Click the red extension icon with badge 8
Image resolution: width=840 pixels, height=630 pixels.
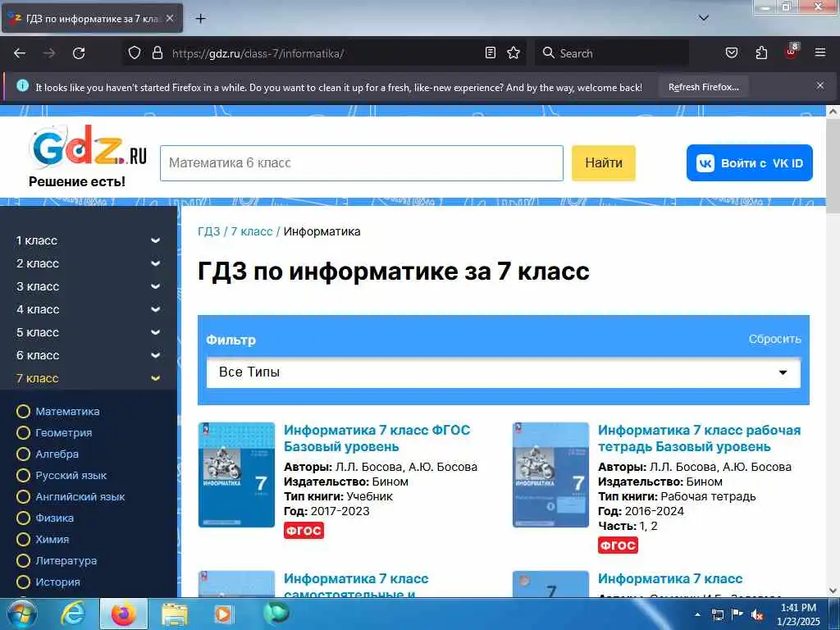(x=792, y=52)
